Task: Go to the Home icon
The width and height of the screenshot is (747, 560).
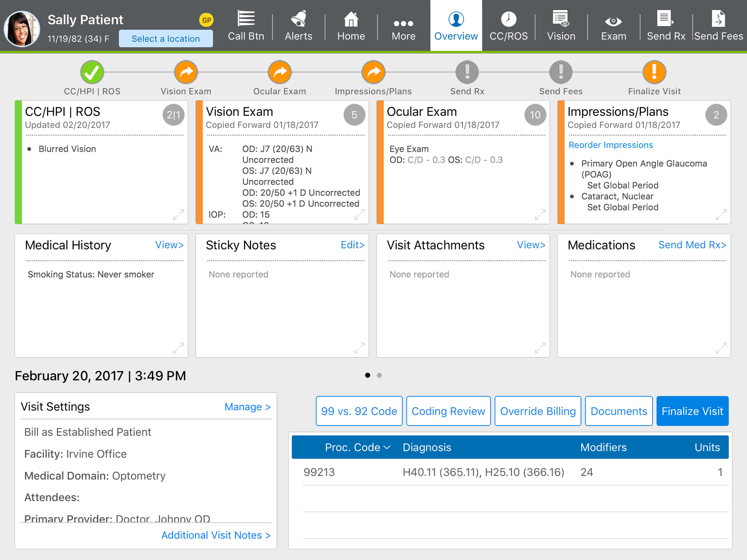Action: click(x=351, y=19)
